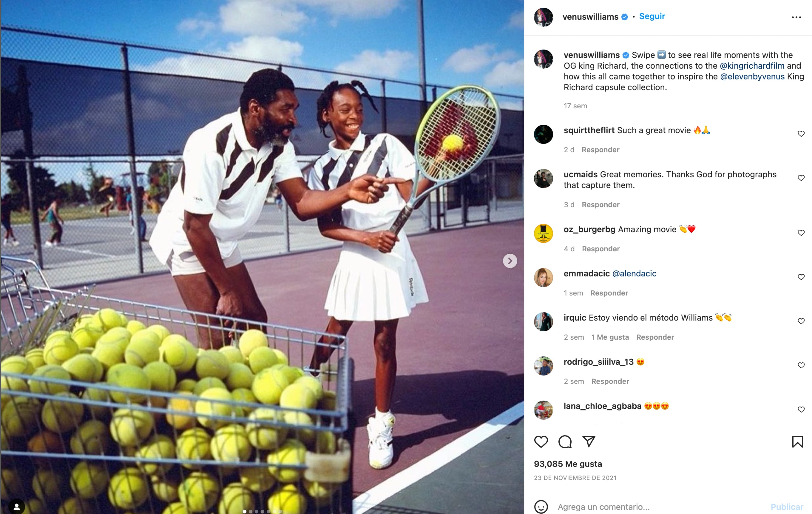
Task: Like the post with the heart icon
Action: pos(541,441)
